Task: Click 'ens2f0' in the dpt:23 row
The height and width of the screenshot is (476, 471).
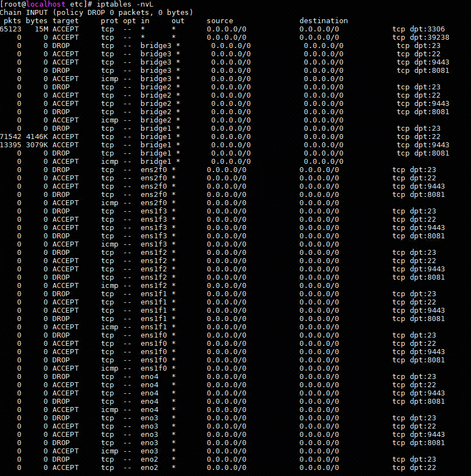Action: [x=153, y=170]
